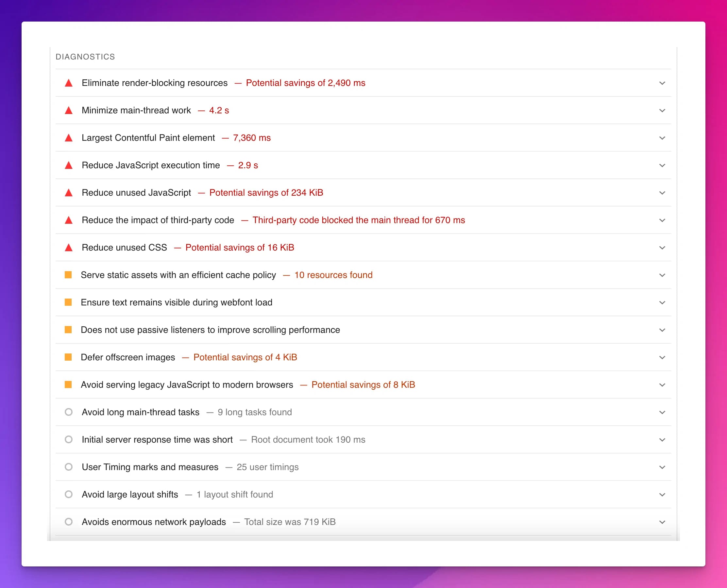Click 'Potential savings of 234 KiB' value
The width and height of the screenshot is (727, 588).
point(266,193)
